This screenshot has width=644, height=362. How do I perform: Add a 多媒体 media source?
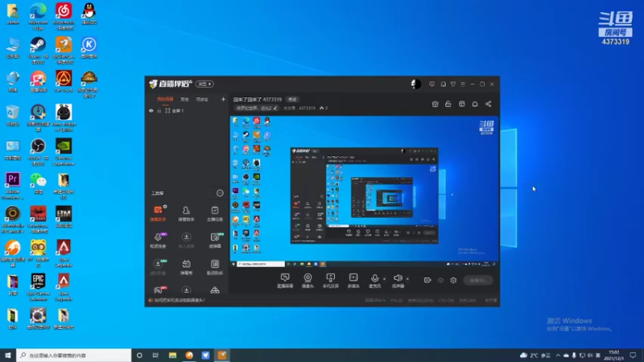coord(353,281)
